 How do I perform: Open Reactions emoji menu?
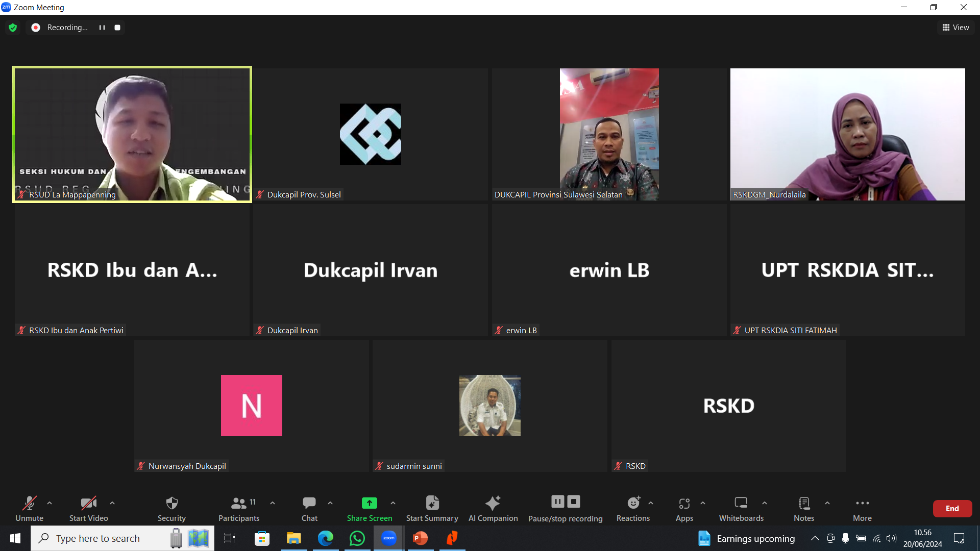coord(633,508)
